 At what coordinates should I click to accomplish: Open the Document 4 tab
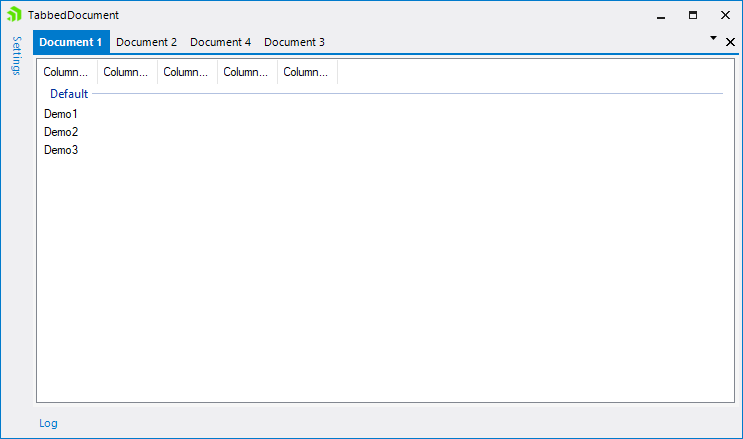(x=220, y=42)
